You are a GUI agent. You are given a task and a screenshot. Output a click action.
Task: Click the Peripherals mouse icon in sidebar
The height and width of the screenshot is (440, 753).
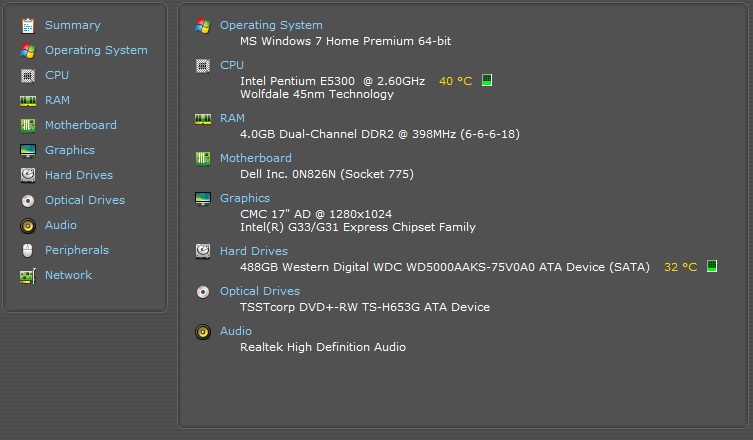(27, 250)
